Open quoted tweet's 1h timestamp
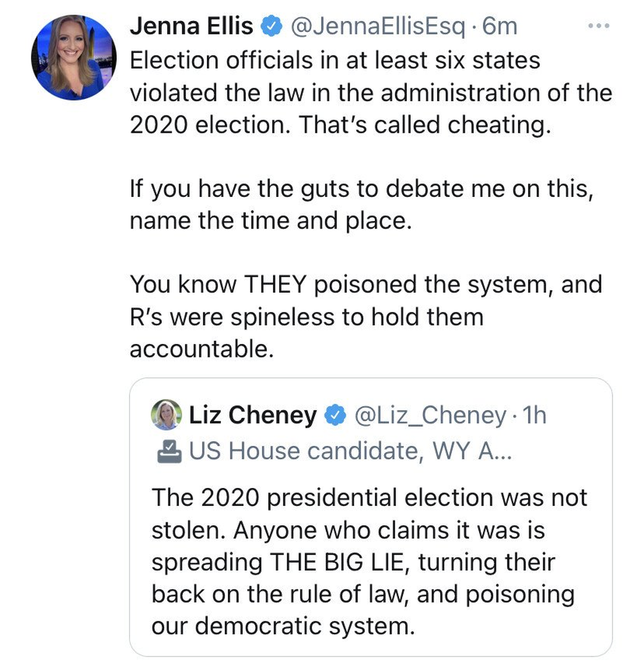The height and width of the screenshot is (667, 644). coord(535,416)
